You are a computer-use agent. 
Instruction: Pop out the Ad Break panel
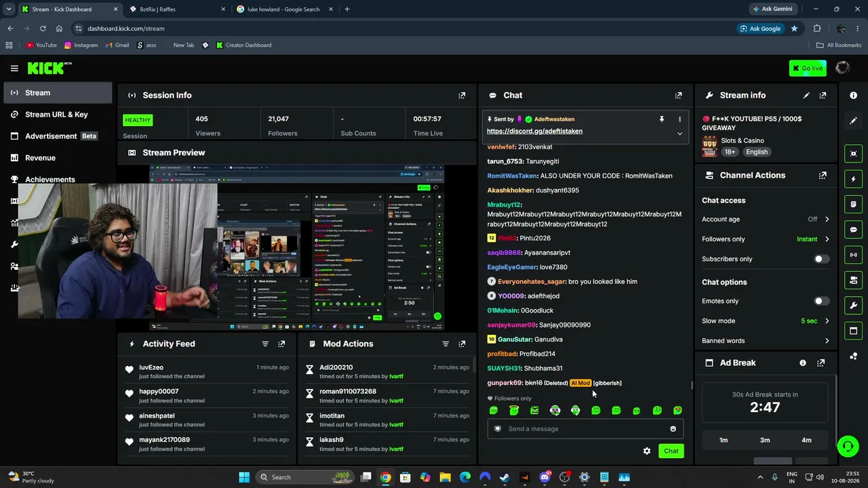coord(821,363)
